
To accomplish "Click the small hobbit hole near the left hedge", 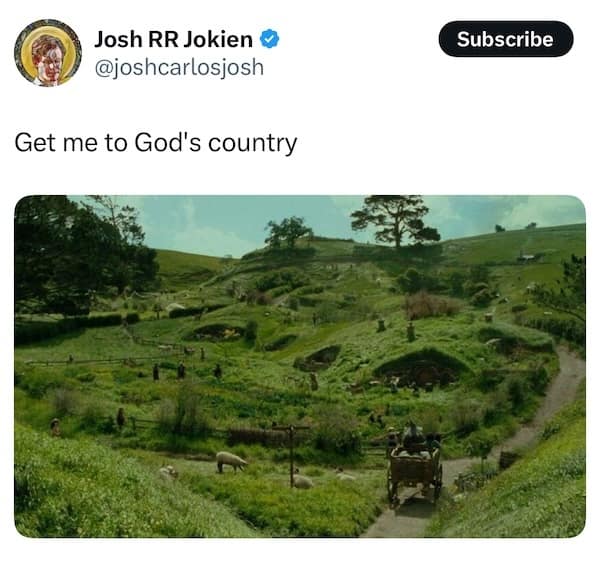I will coord(218,332).
